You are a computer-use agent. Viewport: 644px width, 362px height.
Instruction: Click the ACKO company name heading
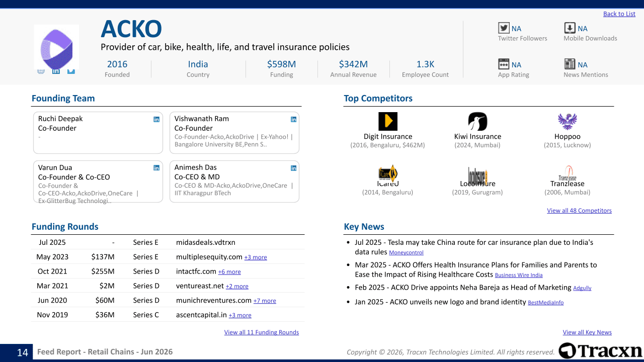(131, 29)
